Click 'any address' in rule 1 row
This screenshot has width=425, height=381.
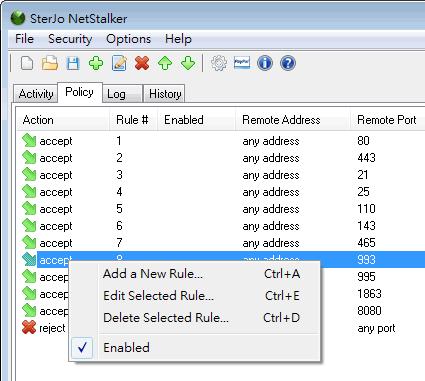tap(271, 141)
